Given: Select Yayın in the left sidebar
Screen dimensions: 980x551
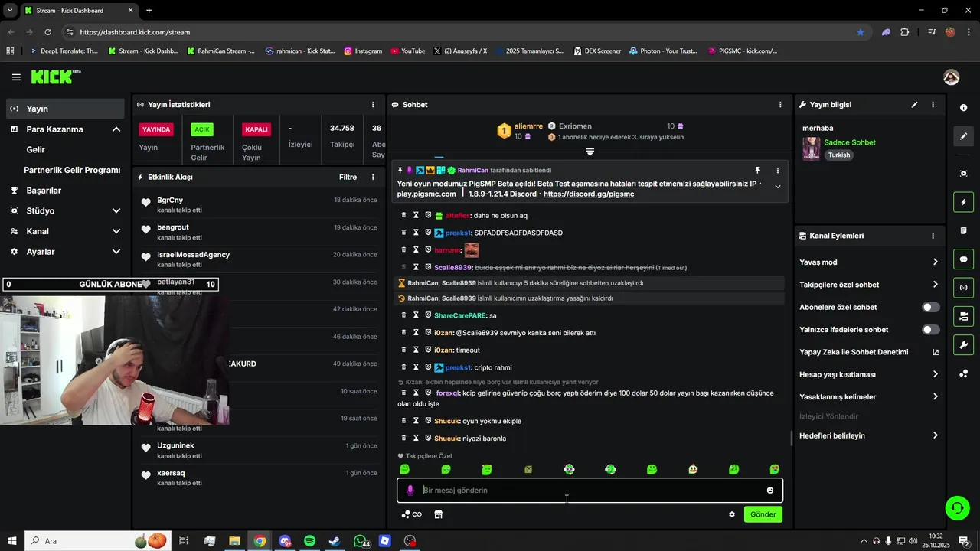Looking at the screenshot, I should [66, 109].
